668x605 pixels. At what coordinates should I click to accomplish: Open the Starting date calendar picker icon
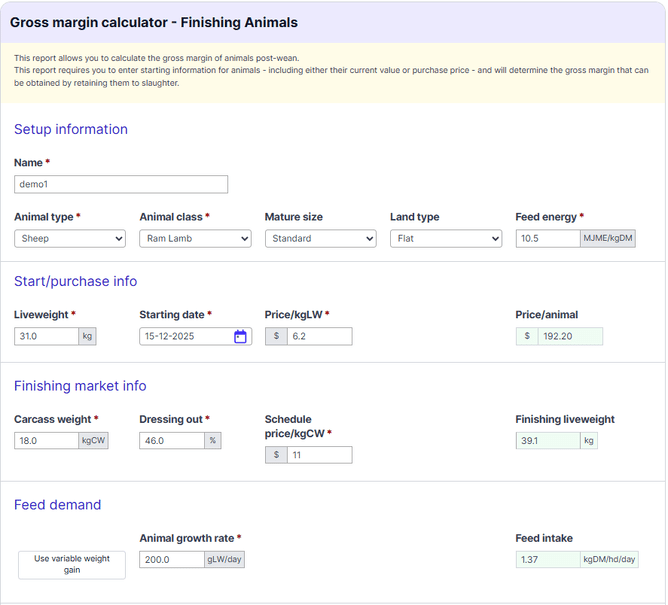(x=240, y=337)
